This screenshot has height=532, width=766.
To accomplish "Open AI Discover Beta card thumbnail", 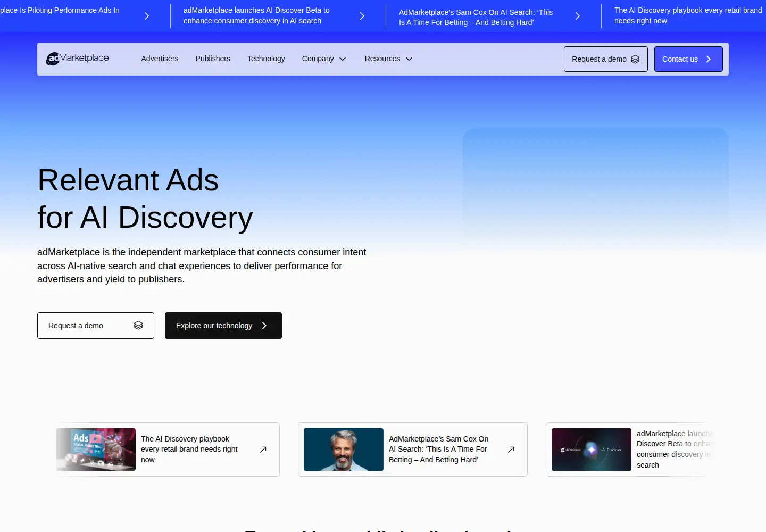I will point(592,450).
